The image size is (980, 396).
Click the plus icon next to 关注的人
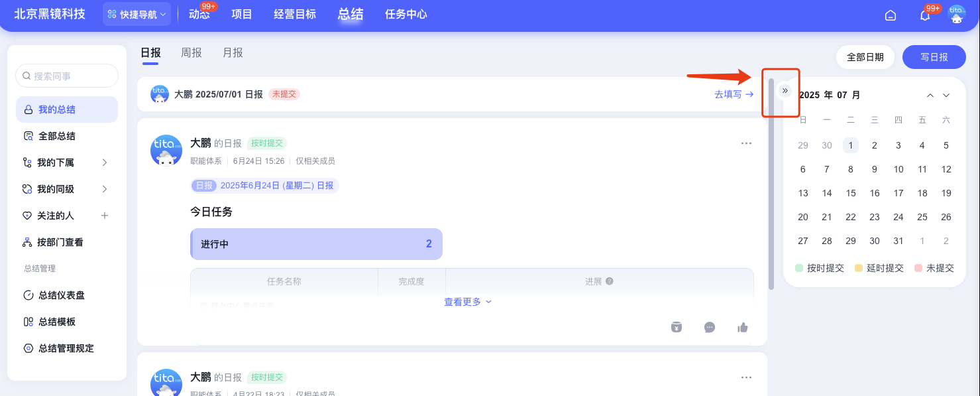tap(105, 215)
